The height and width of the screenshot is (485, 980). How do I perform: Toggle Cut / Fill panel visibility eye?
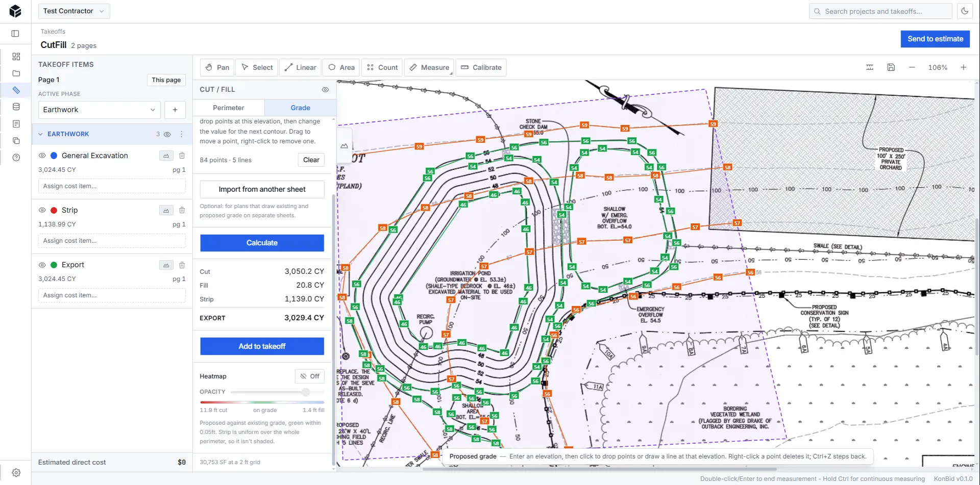[325, 90]
